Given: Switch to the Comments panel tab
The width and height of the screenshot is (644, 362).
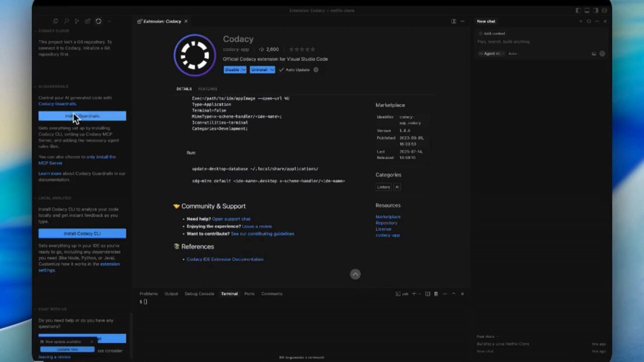Looking at the screenshot, I should [272, 294].
